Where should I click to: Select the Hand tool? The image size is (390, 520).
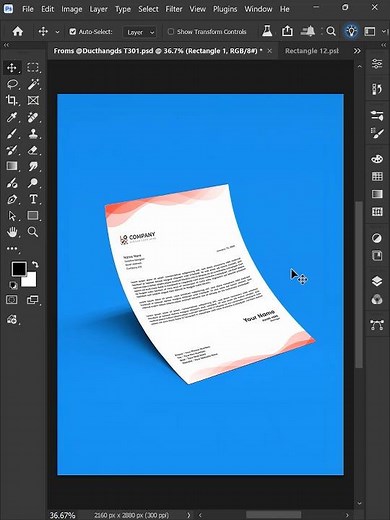tap(12, 232)
